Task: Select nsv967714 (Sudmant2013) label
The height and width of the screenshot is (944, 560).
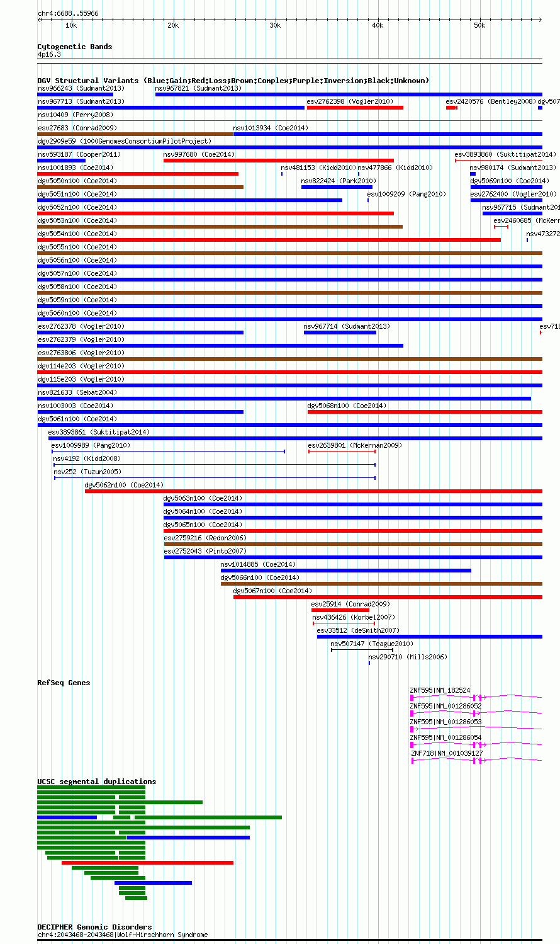Action: tap(347, 326)
